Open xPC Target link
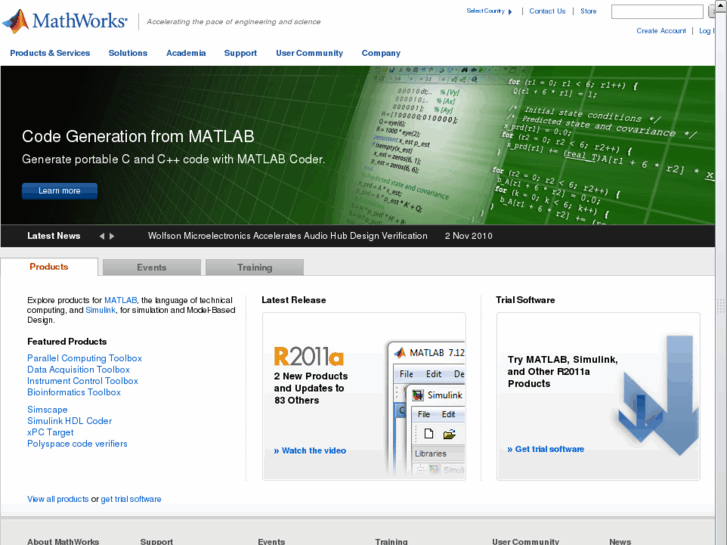This screenshot has height=545, width=727. (x=50, y=432)
